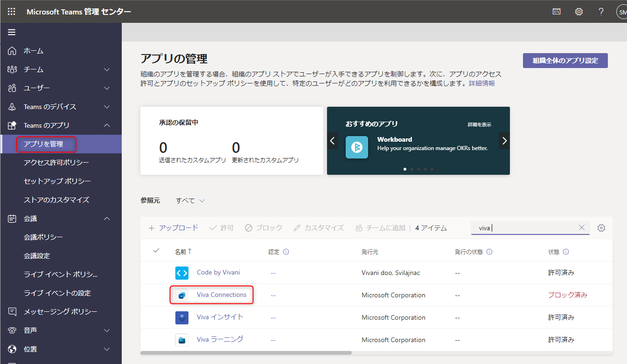Open column settings gear beside search
Viewport: 627px width, 364px height.
601,228
